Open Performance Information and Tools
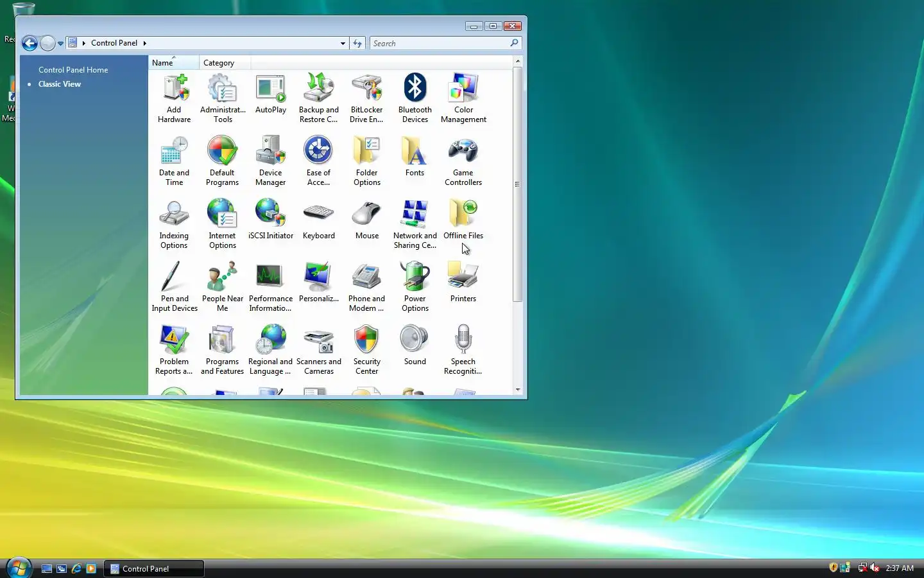The width and height of the screenshot is (924, 578). pos(271,286)
